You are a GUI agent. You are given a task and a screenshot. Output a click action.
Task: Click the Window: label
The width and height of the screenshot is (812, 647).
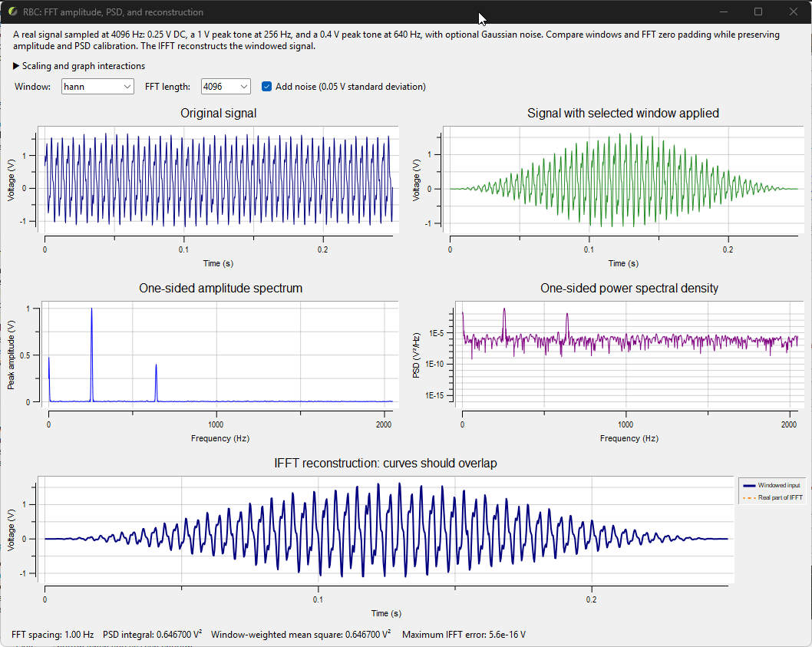33,87
